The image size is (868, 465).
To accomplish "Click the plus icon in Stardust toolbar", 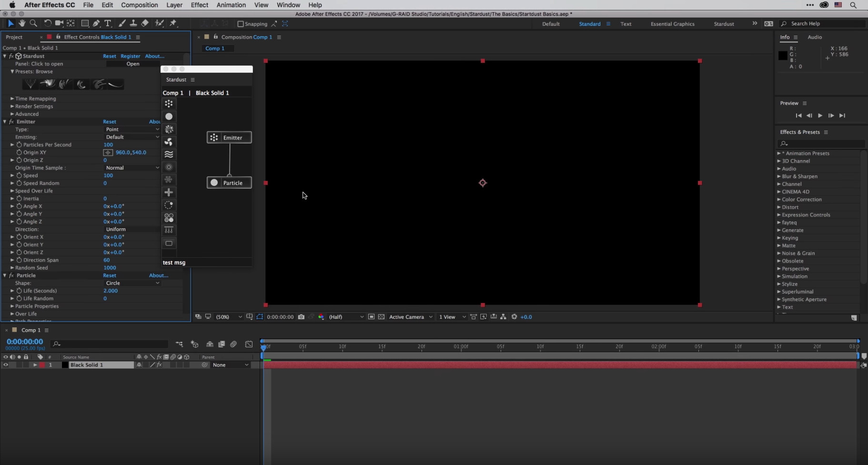I will click(x=169, y=192).
